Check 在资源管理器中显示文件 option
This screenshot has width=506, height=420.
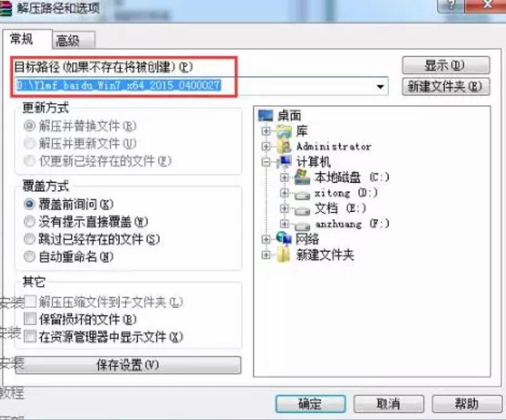[30, 336]
